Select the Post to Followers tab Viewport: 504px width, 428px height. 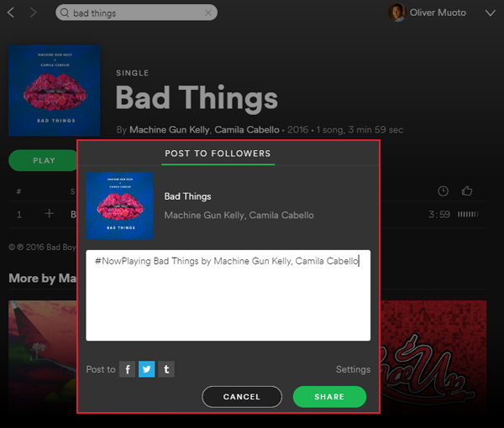(218, 154)
